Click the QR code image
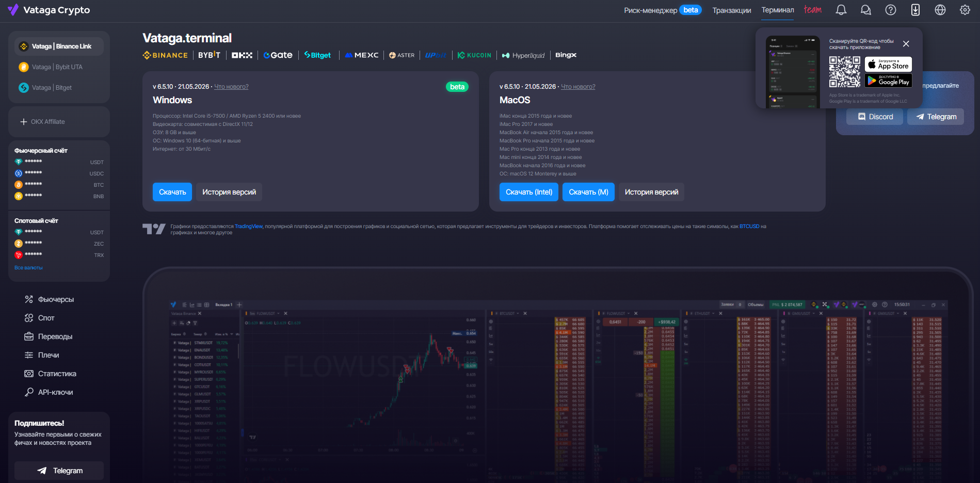 845,72
